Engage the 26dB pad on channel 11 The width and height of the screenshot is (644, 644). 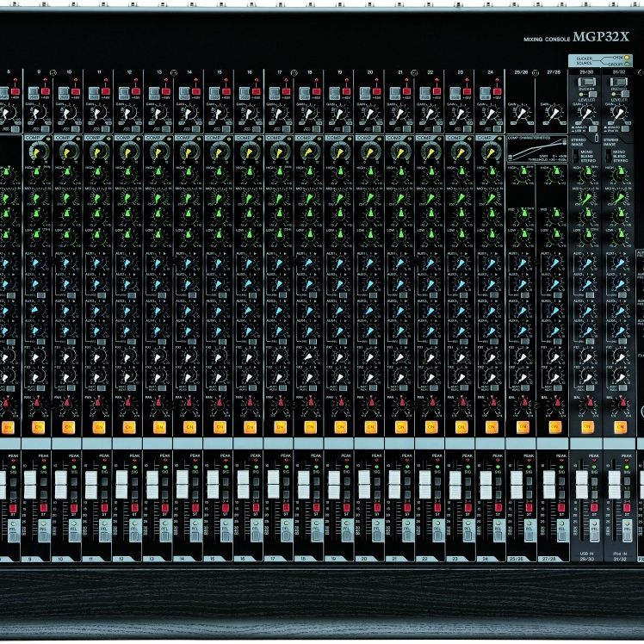coord(95,92)
